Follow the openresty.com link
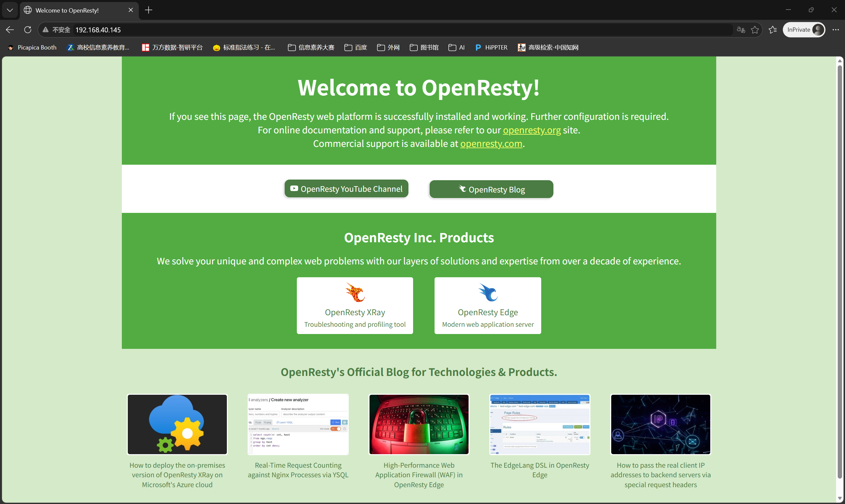Screen dimensions: 845x504 491,144
